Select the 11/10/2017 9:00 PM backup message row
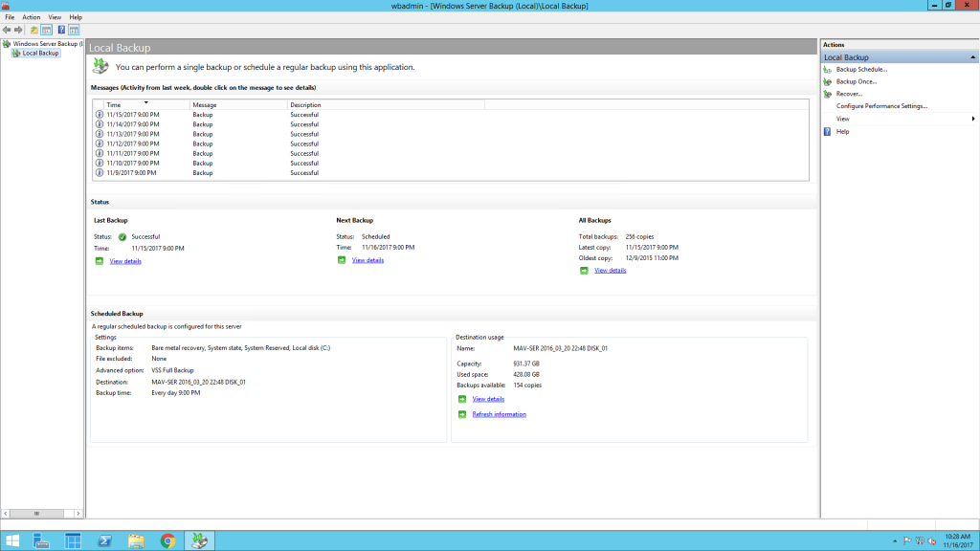 coord(451,163)
